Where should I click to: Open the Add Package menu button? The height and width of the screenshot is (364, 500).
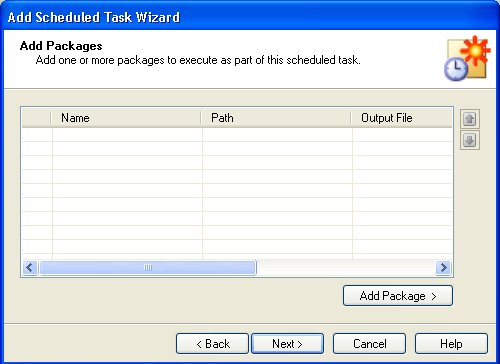pos(398,296)
